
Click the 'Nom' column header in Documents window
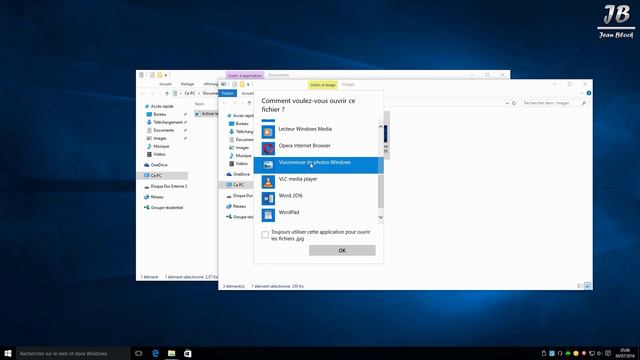point(199,104)
